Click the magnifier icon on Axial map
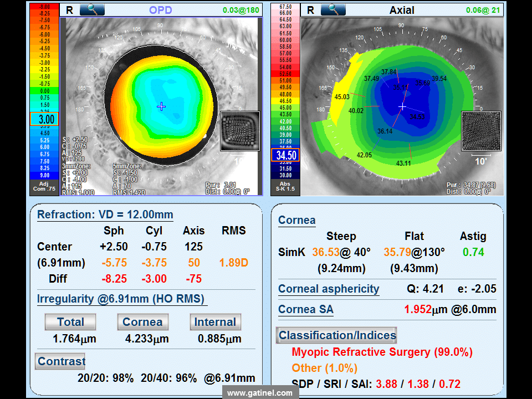The width and height of the screenshot is (532, 399). (333, 9)
